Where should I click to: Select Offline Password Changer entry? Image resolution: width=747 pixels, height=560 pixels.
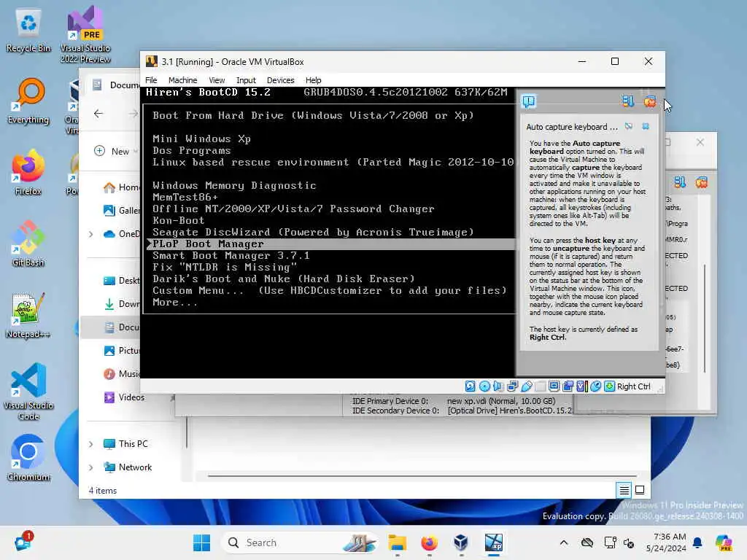point(293,209)
